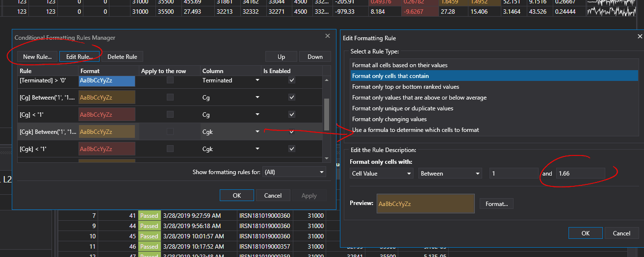Click the Is Enabled column header
Viewport: 644px width, 257px height.
[x=293, y=71]
